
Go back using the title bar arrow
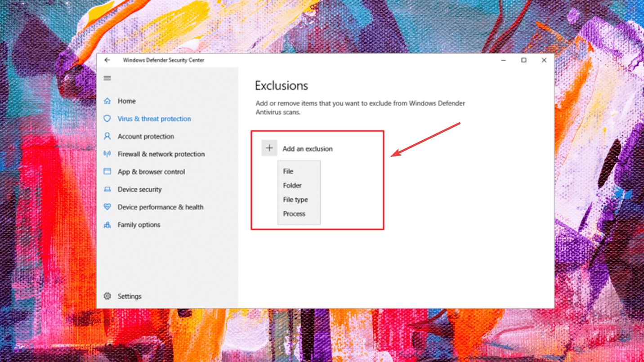(x=107, y=60)
